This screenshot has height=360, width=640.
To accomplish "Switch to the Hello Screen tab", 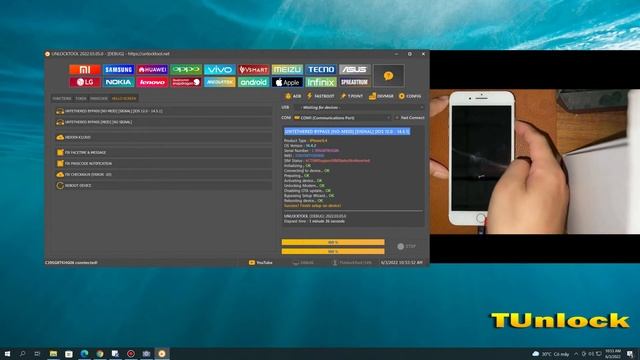I will tap(124, 98).
